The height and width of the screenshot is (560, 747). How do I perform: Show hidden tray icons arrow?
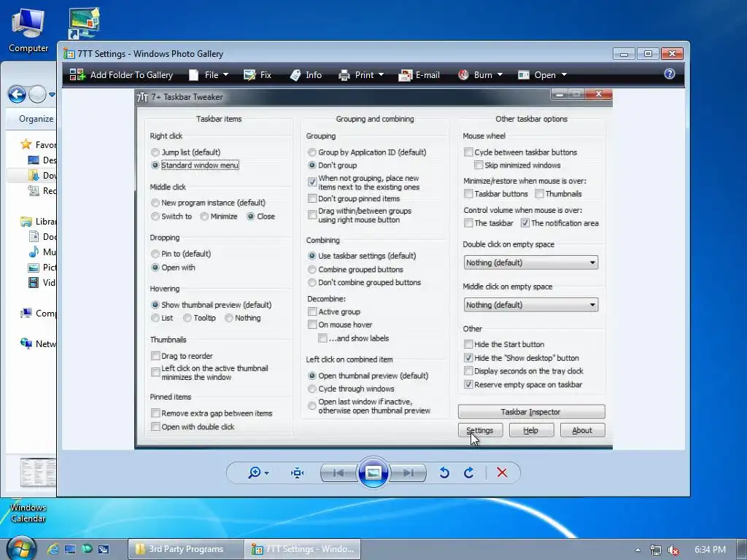tap(638, 550)
